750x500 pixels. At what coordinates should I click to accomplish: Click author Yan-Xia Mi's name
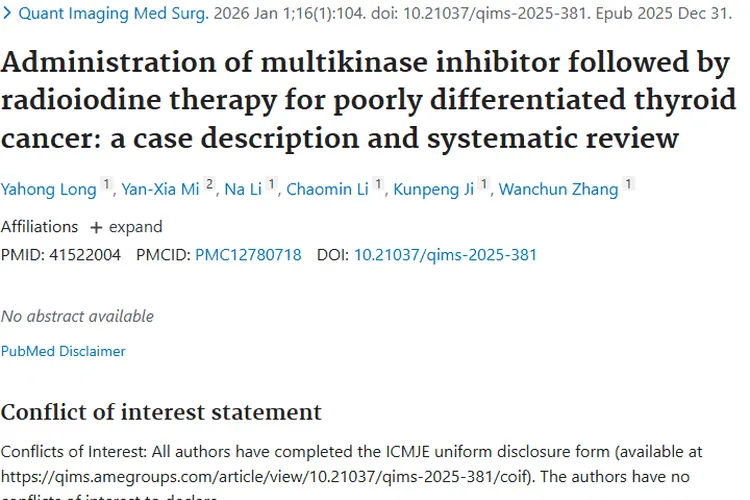[x=160, y=189]
